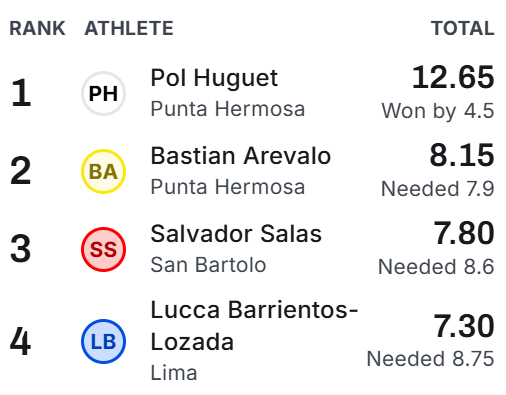The height and width of the screenshot is (395, 506).
Task: Open Bastian Arevalo's athlete profile
Action: [241, 156]
